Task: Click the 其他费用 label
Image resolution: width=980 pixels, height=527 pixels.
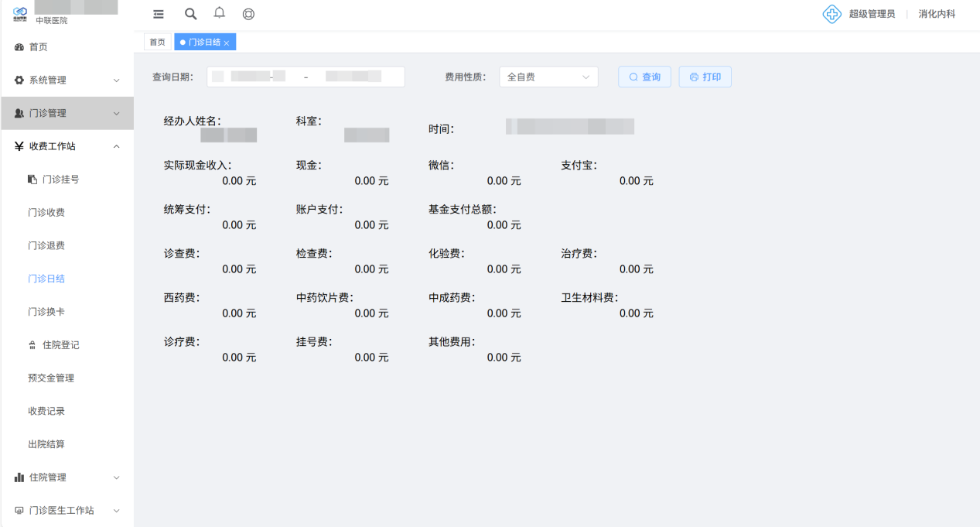Action: (x=452, y=341)
